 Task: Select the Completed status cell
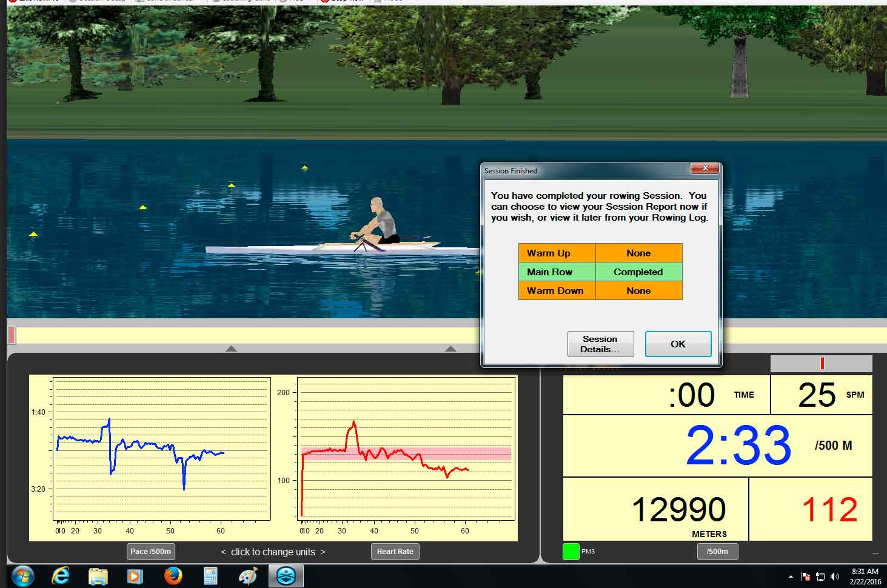pyautogui.click(x=638, y=272)
